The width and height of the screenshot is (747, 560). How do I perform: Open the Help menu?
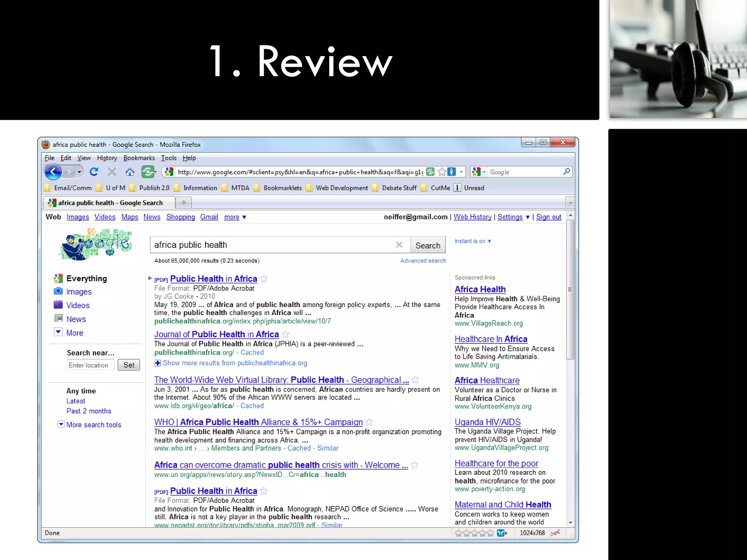pos(189,158)
